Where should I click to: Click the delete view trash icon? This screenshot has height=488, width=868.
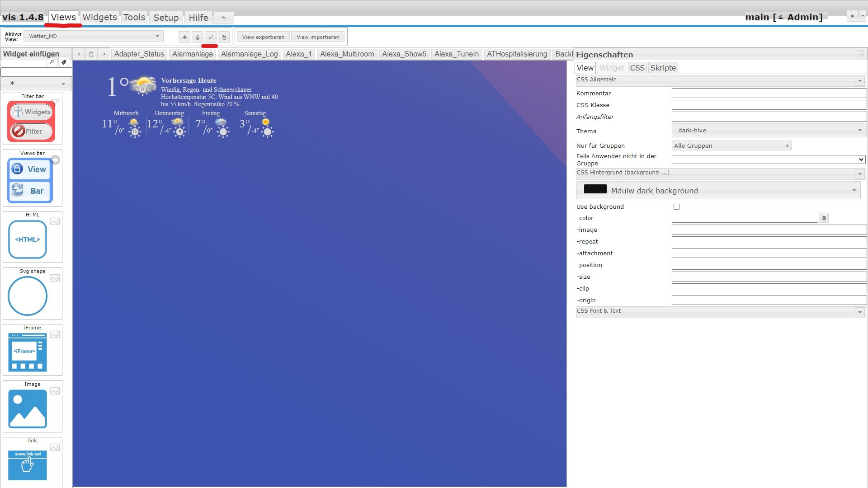[x=198, y=38]
